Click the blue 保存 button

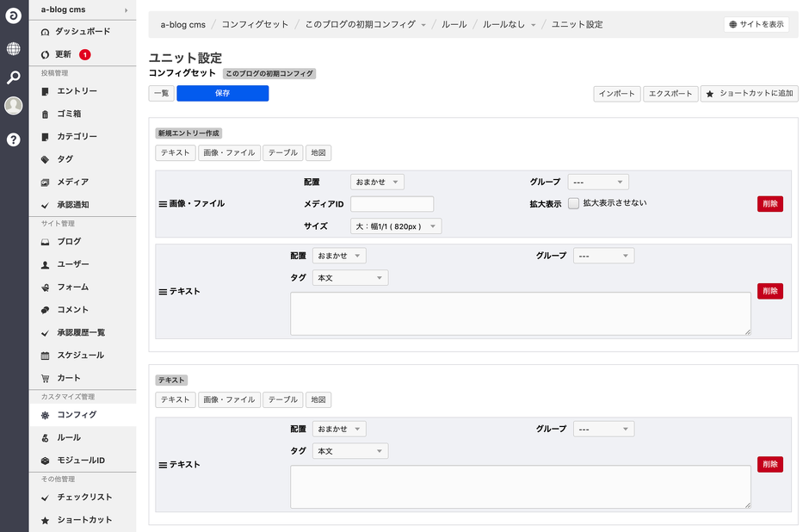[222, 93]
